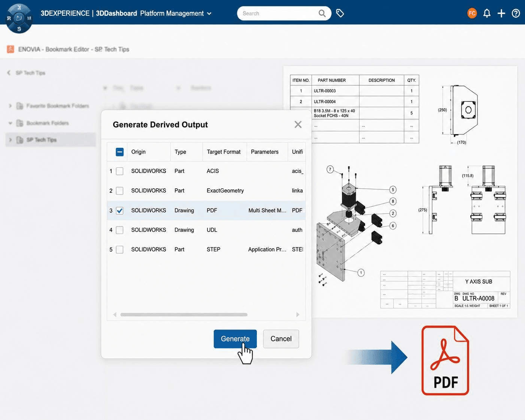Screen dimensions: 525x420
Task: Check row 4 UDL checkbox
Action: [120, 230]
